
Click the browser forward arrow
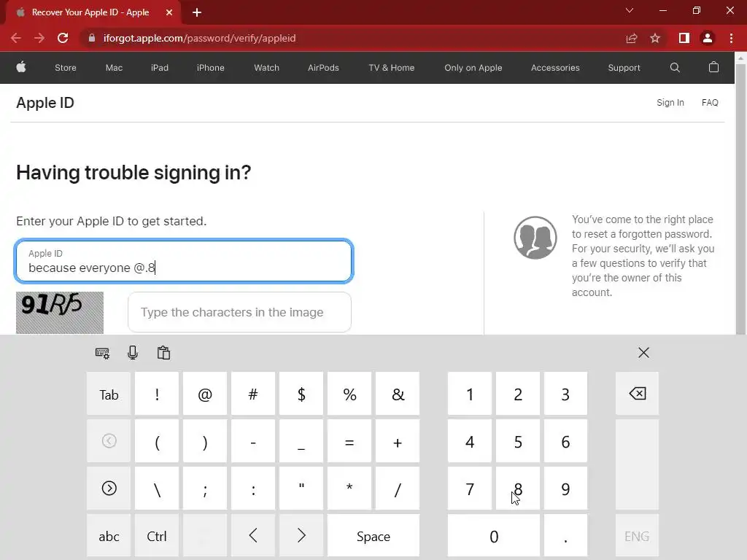[x=39, y=38]
